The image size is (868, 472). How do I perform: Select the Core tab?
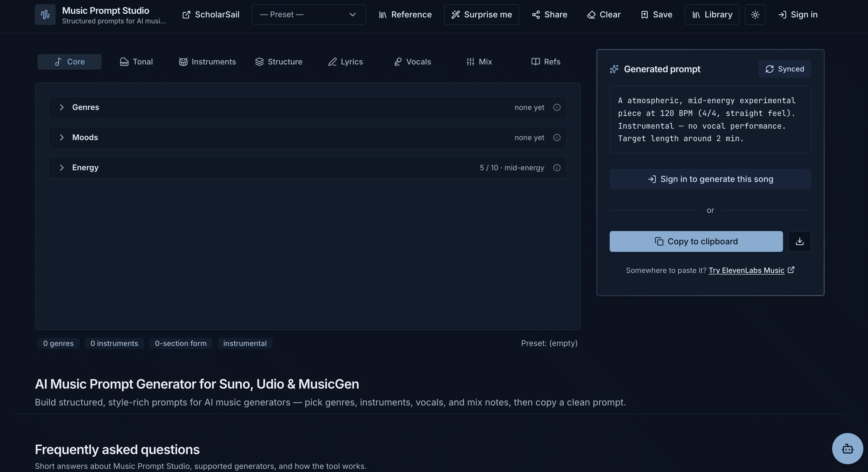pyautogui.click(x=69, y=62)
